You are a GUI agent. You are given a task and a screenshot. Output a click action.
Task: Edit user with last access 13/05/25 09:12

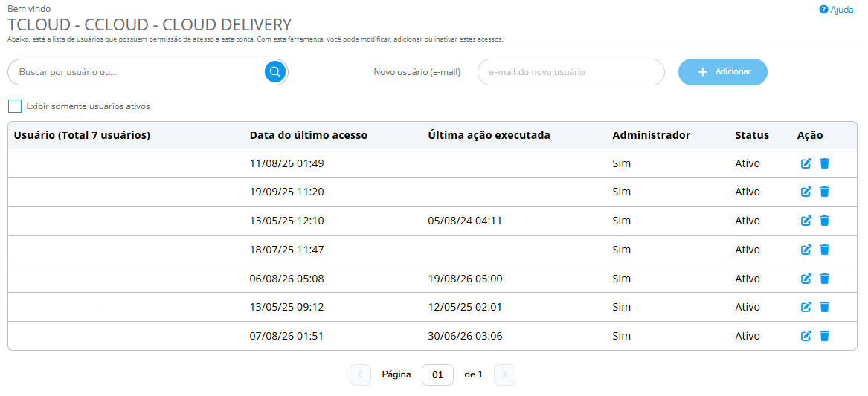tap(806, 306)
